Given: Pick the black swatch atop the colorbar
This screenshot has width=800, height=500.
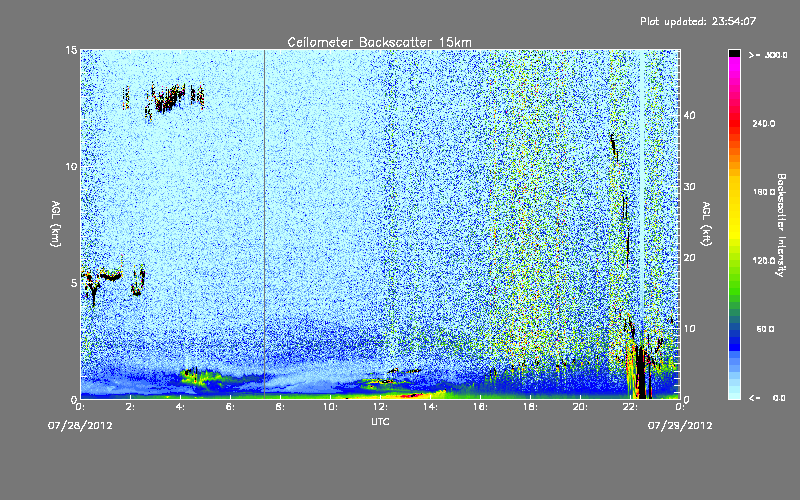Looking at the screenshot, I should [x=734, y=54].
